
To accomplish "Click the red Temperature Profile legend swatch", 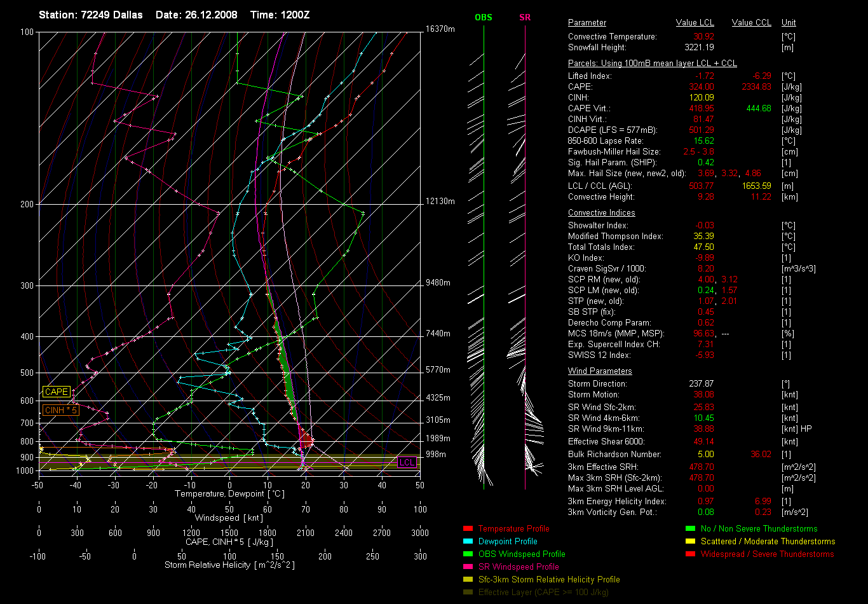I will tap(468, 529).
